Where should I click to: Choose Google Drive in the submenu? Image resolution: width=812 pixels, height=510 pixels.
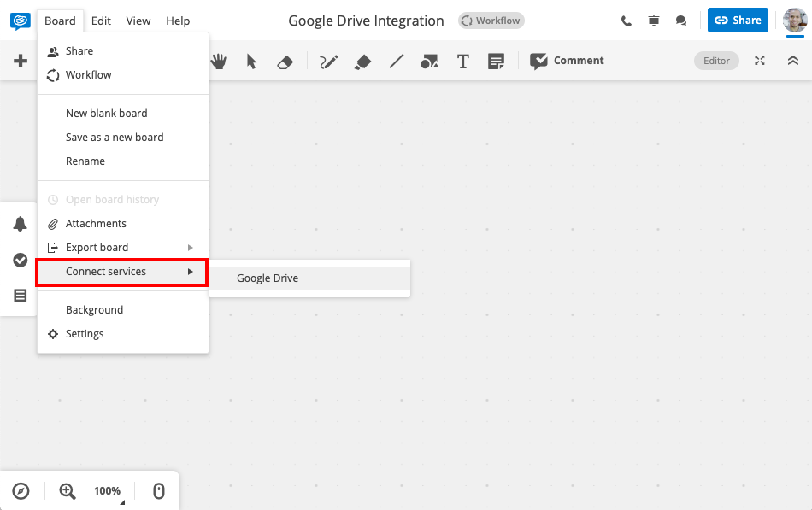(x=309, y=278)
